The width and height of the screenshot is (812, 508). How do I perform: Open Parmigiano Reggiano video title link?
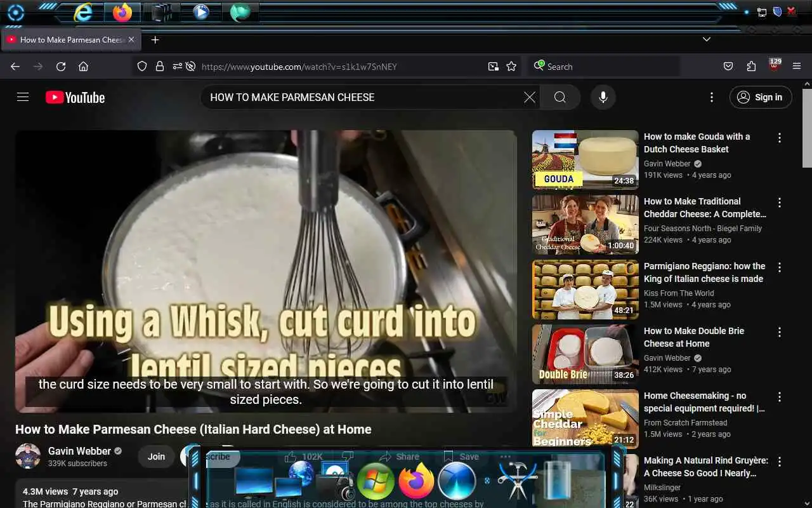tap(704, 272)
